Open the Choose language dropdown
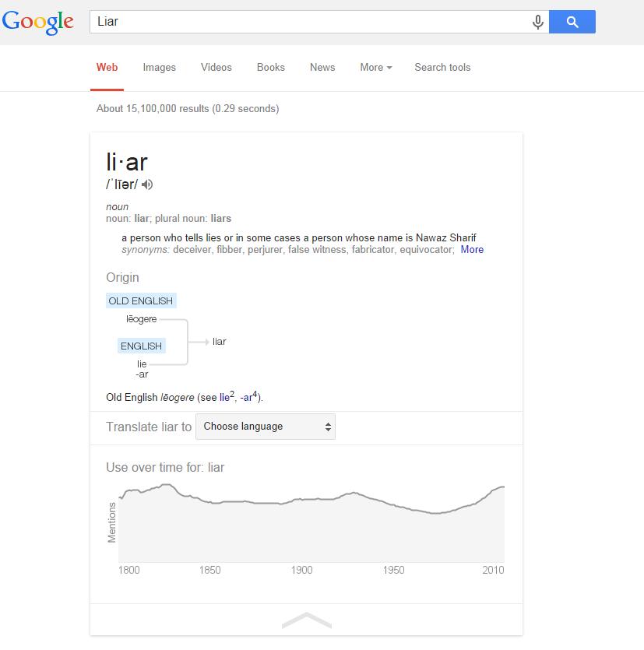 (266, 427)
